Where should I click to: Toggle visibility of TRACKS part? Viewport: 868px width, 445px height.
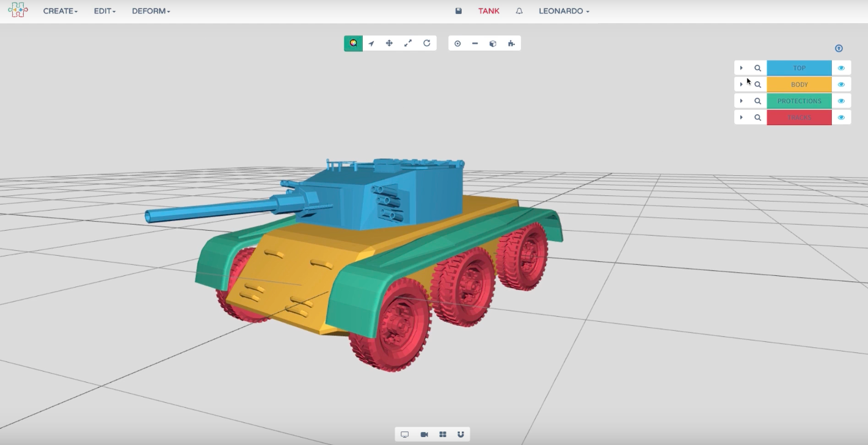841,117
